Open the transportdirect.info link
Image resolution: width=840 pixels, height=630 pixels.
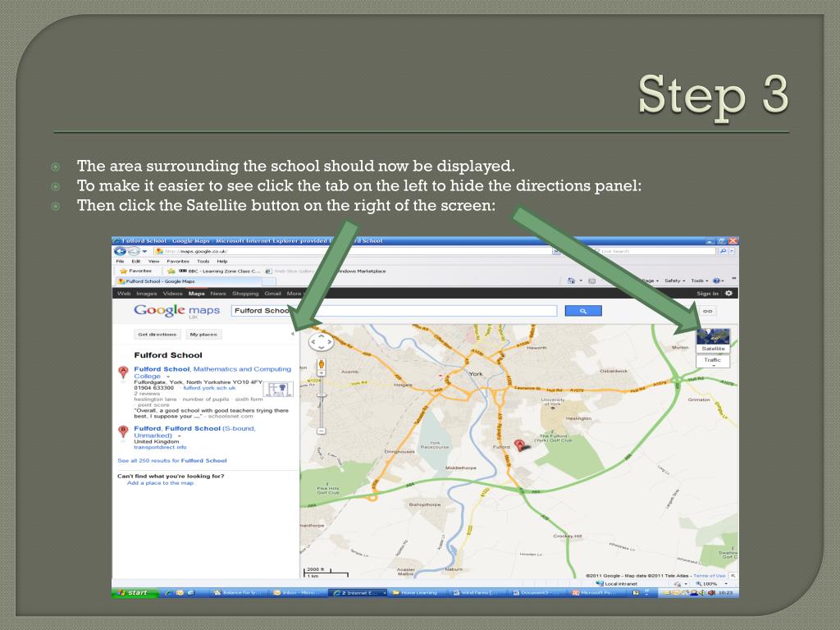click(160, 447)
